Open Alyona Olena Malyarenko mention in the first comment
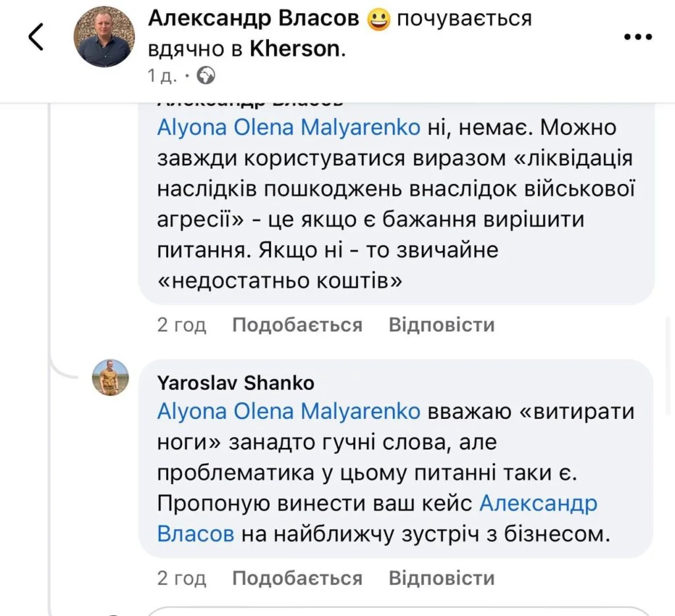 pos(289,127)
